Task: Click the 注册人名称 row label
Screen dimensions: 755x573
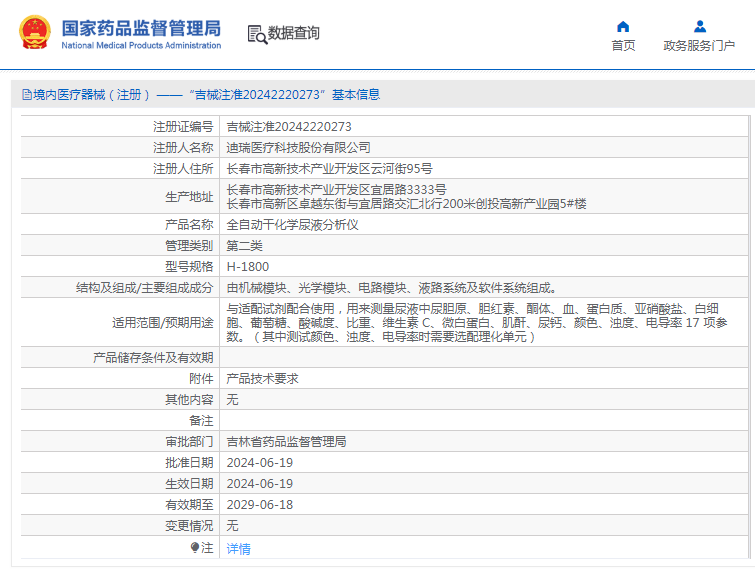Action: [183, 148]
